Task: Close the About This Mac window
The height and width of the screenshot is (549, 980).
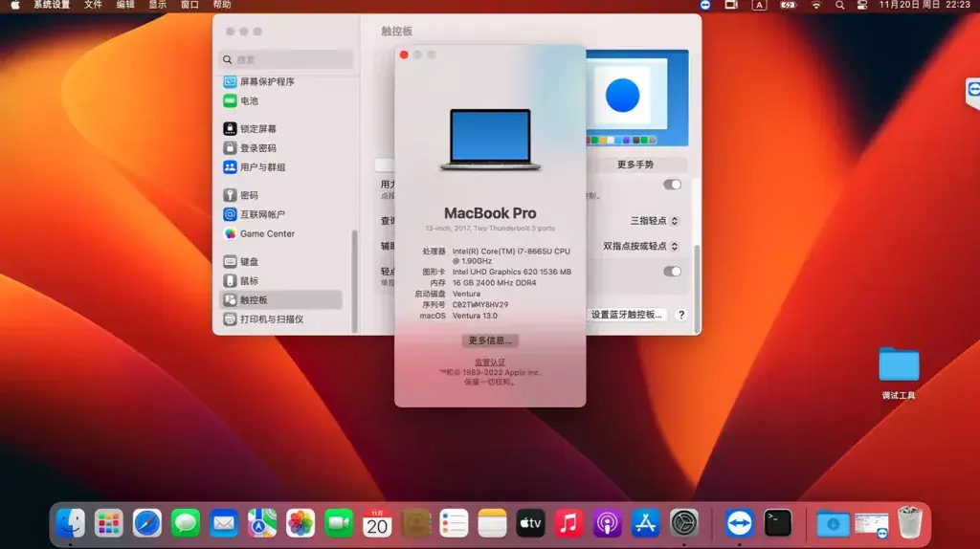Action: click(404, 55)
